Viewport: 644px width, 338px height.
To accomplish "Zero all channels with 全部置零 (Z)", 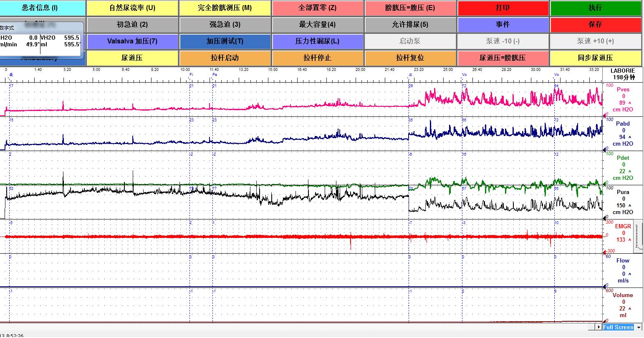I will (x=318, y=8).
